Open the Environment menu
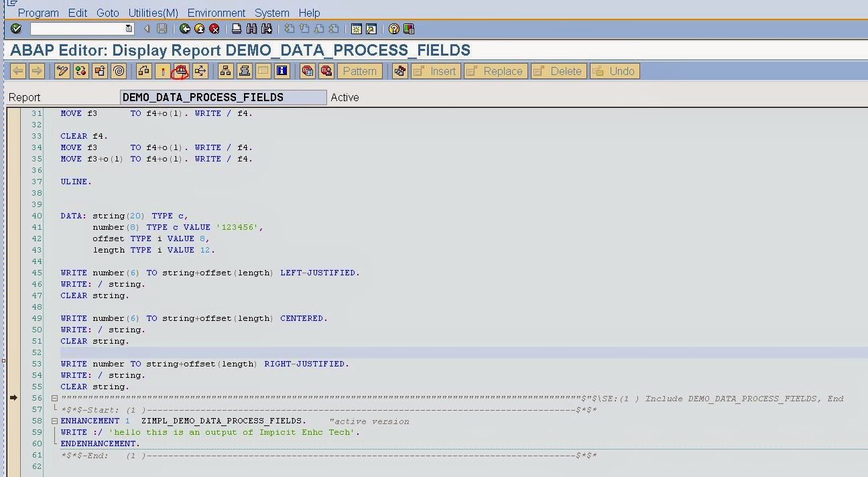 216,13
